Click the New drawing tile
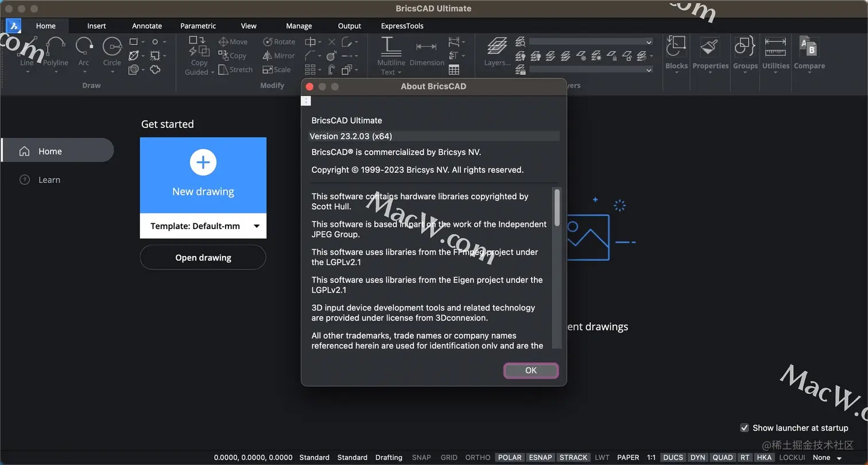 [203, 176]
